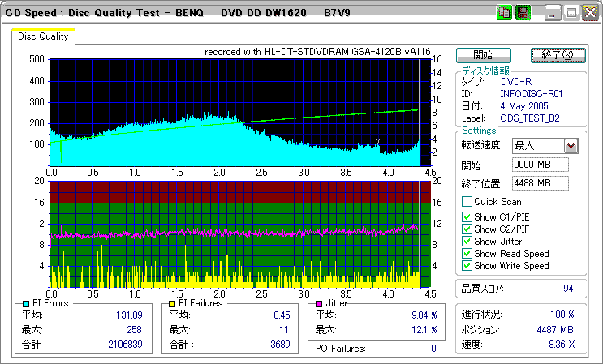Image resolution: width=603 pixels, height=364 pixels.
Task: Close window with the X icon
Action: tap(590, 13)
